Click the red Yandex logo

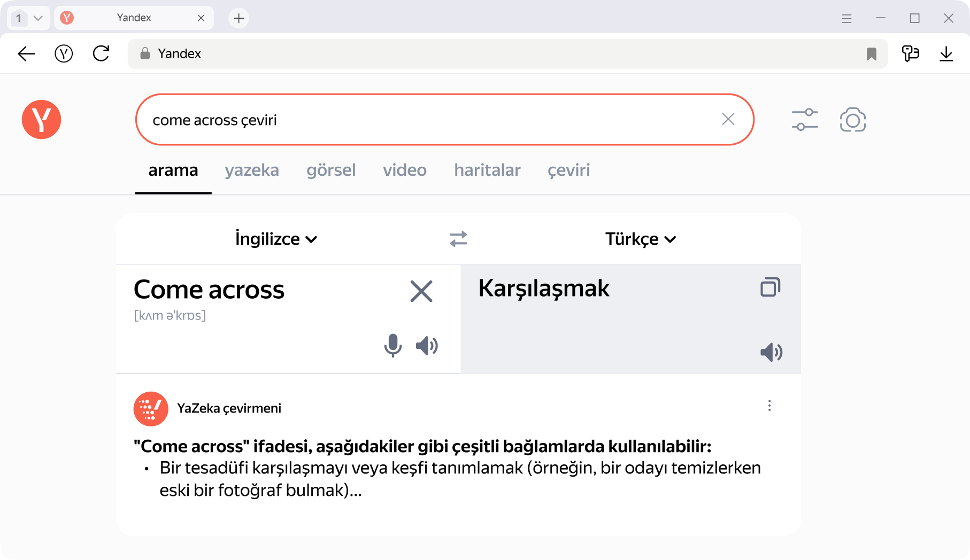point(42,119)
